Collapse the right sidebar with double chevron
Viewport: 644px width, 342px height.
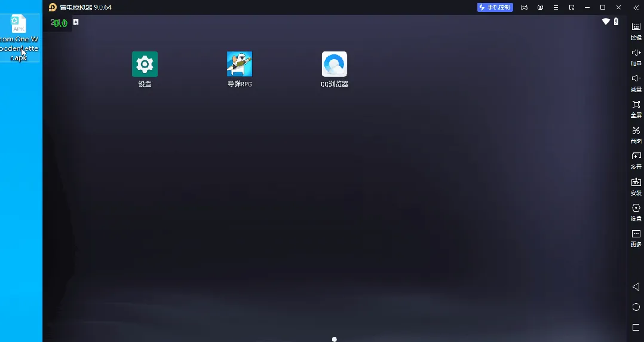tap(636, 7)
